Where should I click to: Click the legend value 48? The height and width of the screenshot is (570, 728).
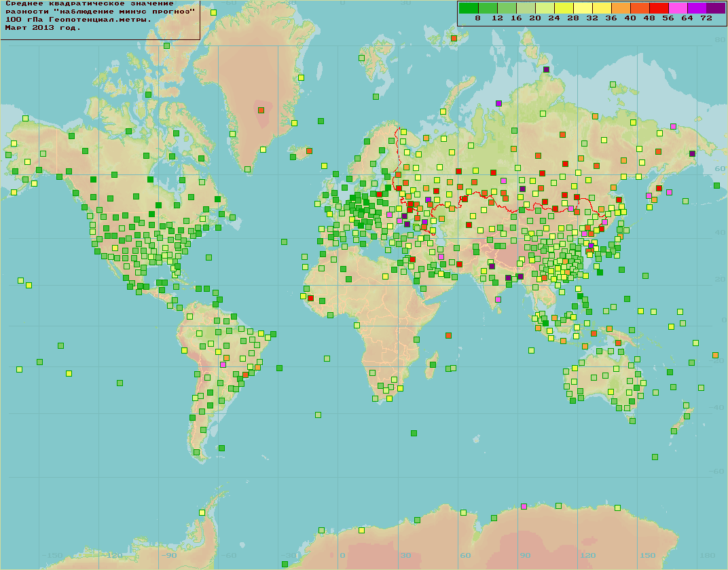[x=649, y=18]
